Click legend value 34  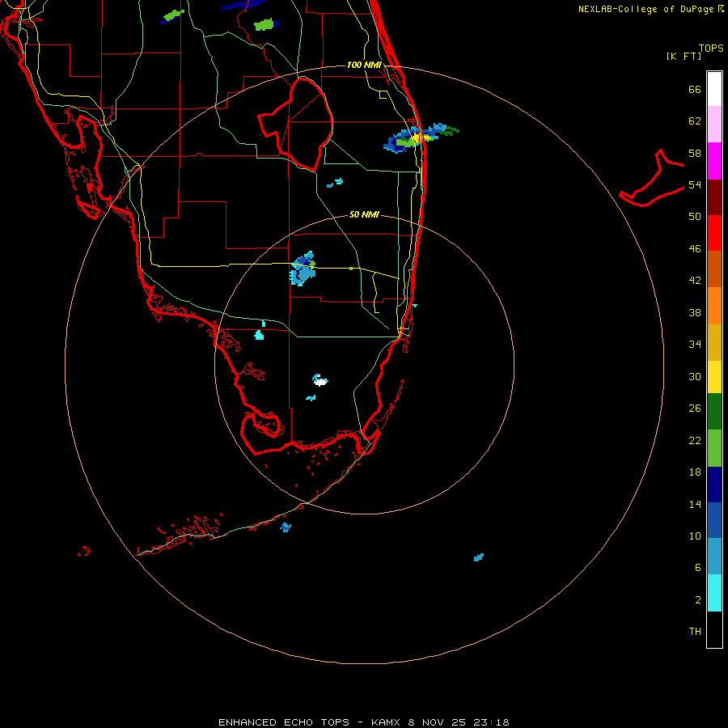pyautogui.click(x=695, y=345)
